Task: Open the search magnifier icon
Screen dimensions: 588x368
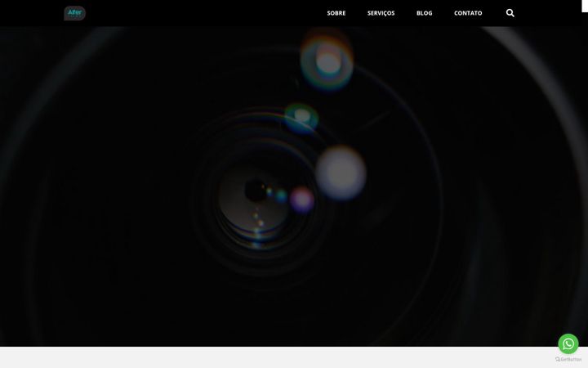Action: (x=510, y=13)
